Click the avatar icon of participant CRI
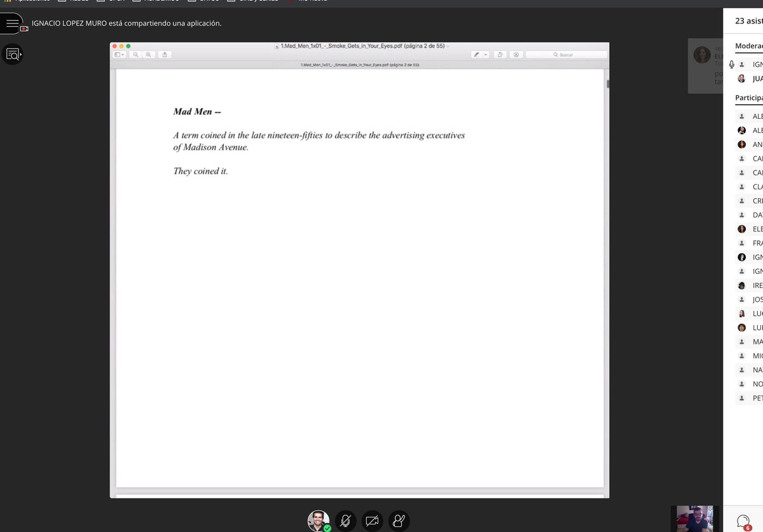This screenshot has width=763, height=532. tap(741, 201)
